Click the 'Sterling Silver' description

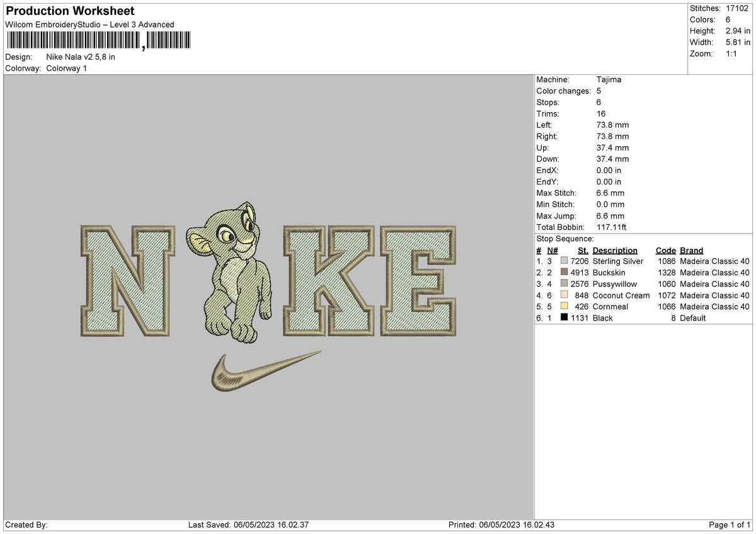pyautogui.click(x=618, y=261)
